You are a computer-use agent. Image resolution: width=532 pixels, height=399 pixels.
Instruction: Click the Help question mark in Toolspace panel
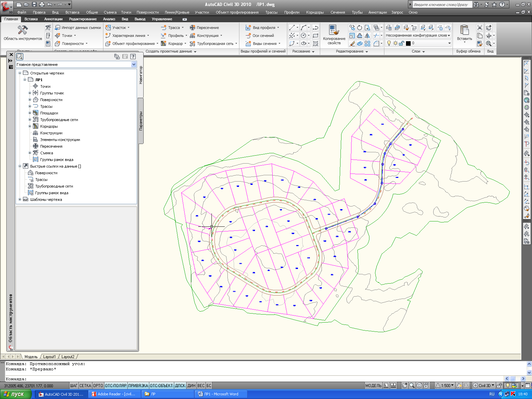133,57
